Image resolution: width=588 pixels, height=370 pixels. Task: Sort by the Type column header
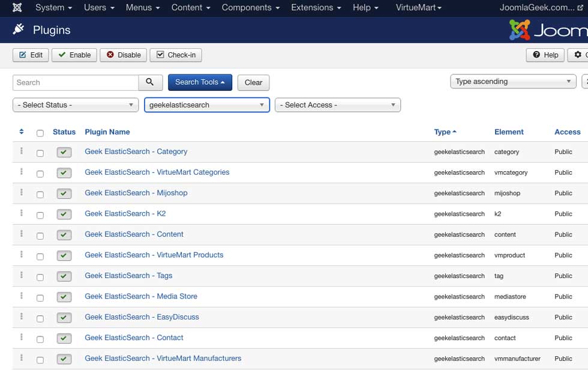pyautogui.click(x=445, y=132)
